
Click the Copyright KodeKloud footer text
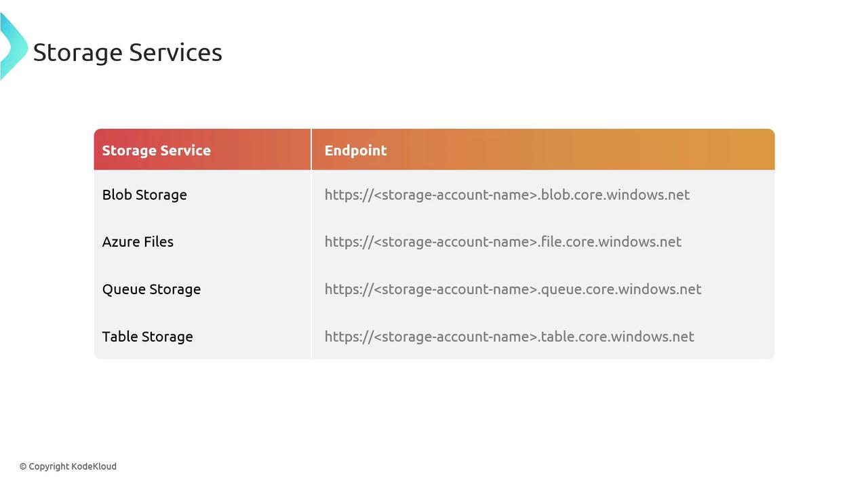pos(68,466)
